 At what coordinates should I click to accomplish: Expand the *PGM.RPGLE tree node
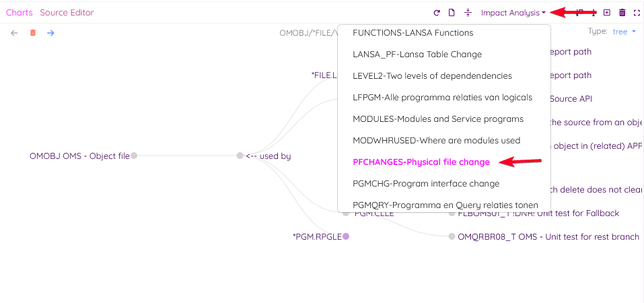click(x=346, y=236)
